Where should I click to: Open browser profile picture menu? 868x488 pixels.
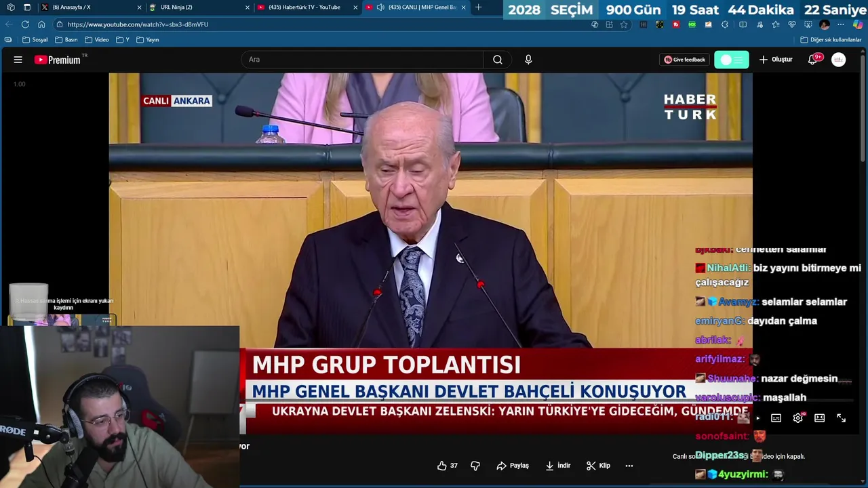825,24
